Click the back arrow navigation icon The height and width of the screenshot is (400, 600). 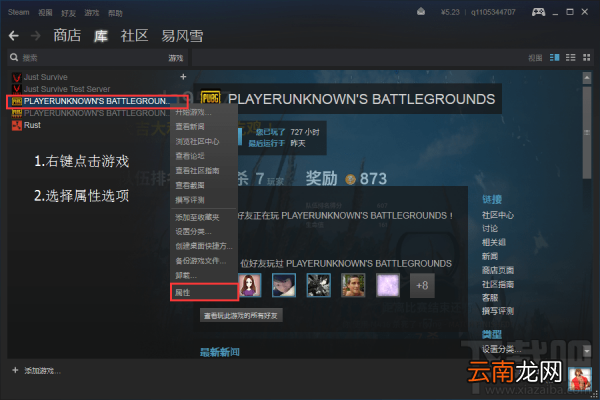pos(14,36)
